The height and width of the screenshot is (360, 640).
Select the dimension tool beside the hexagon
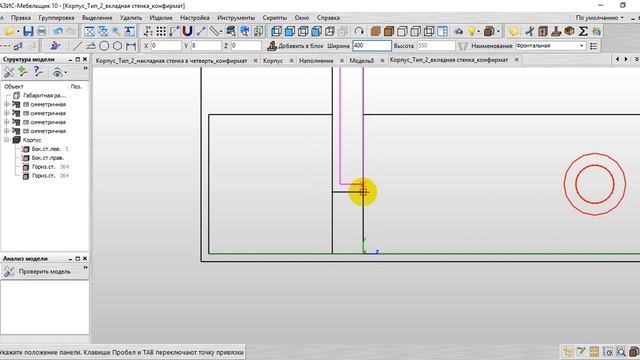tap(131, 46)
